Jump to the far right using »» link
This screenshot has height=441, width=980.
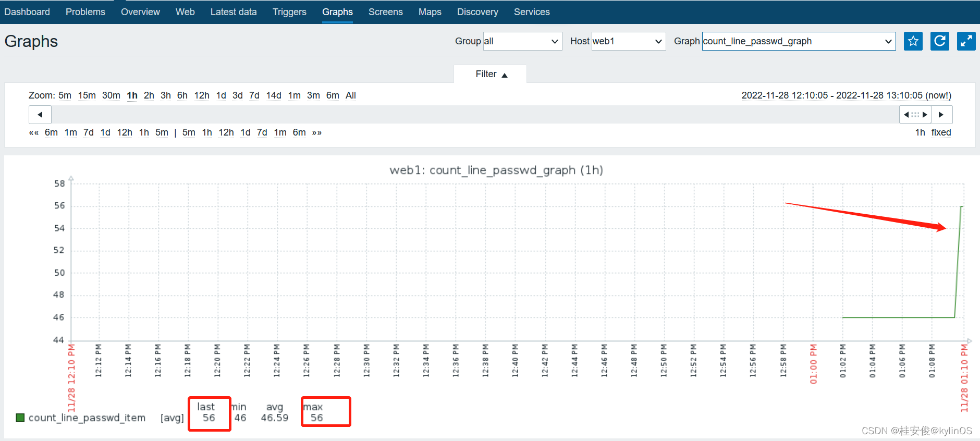tap(316, 132)
